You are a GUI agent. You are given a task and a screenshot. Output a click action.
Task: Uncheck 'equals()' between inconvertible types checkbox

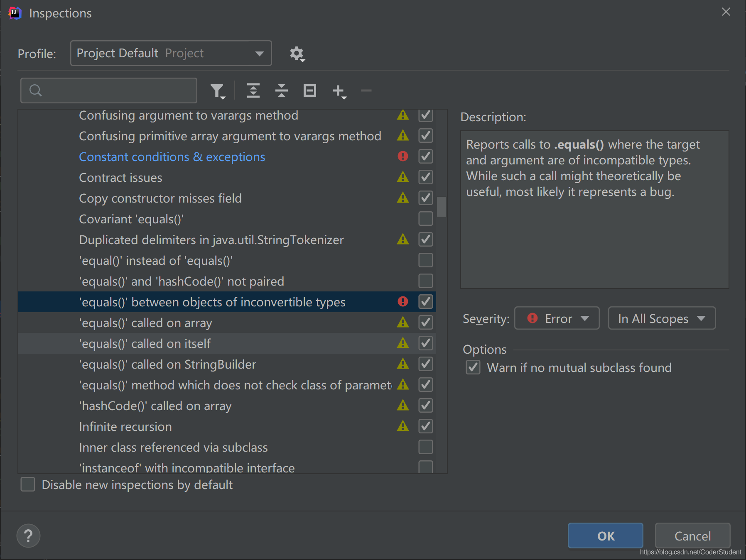[426, 302]
